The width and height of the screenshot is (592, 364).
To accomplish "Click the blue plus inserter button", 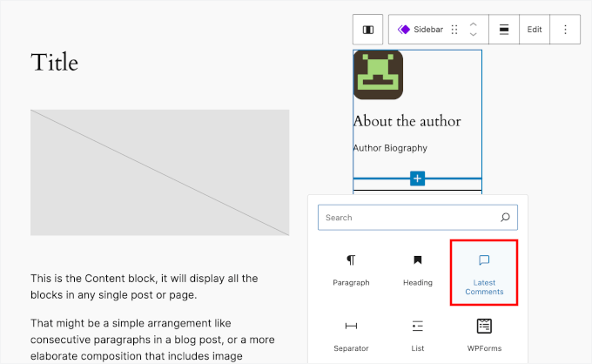I will pos(417,179).
